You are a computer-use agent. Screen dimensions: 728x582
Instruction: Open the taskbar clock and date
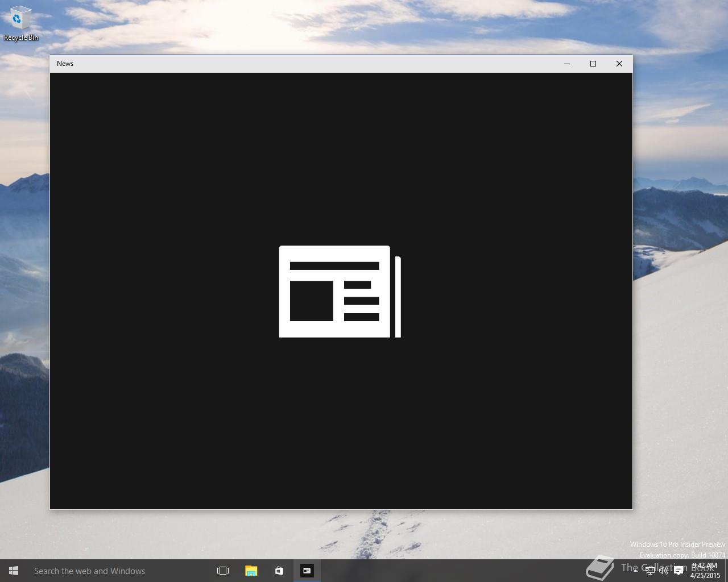705,571
